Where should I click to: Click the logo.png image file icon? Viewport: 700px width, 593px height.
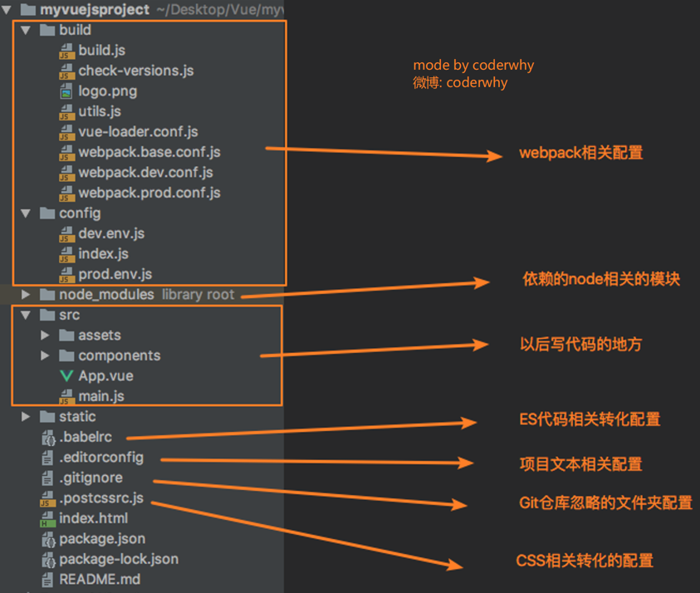(66, 91)
